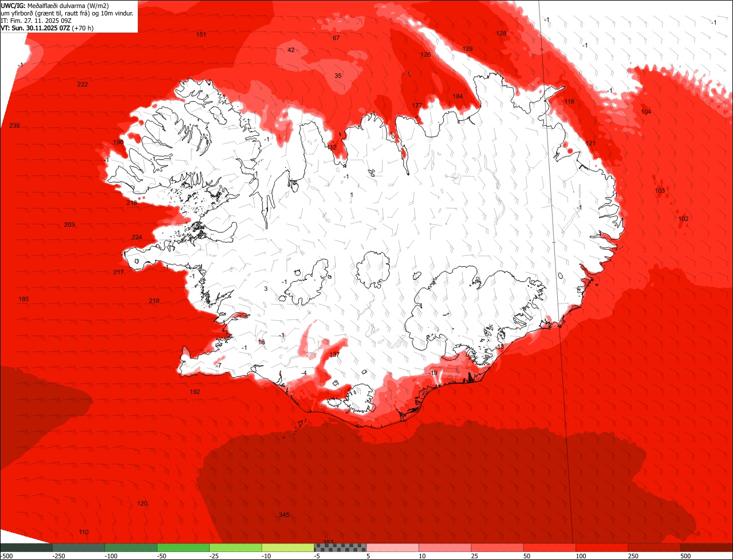Click the '-250' legend label
The image size is (733, 560).
click(x=58, y=556)
